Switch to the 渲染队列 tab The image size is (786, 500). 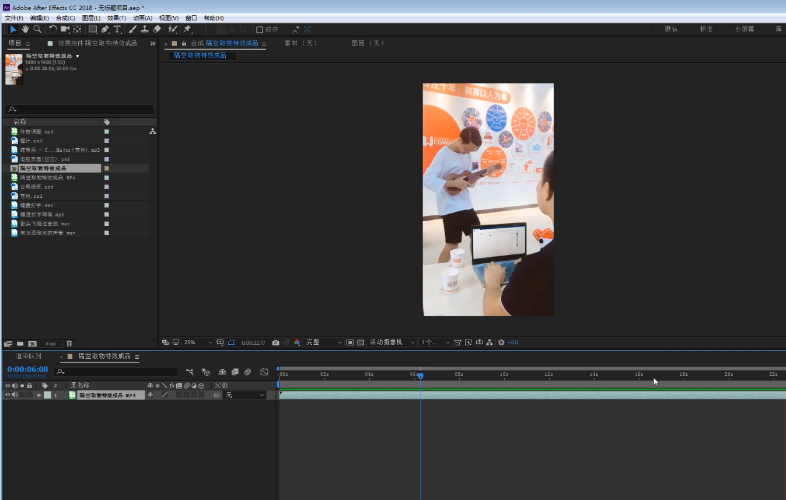[x=29, y=356]
